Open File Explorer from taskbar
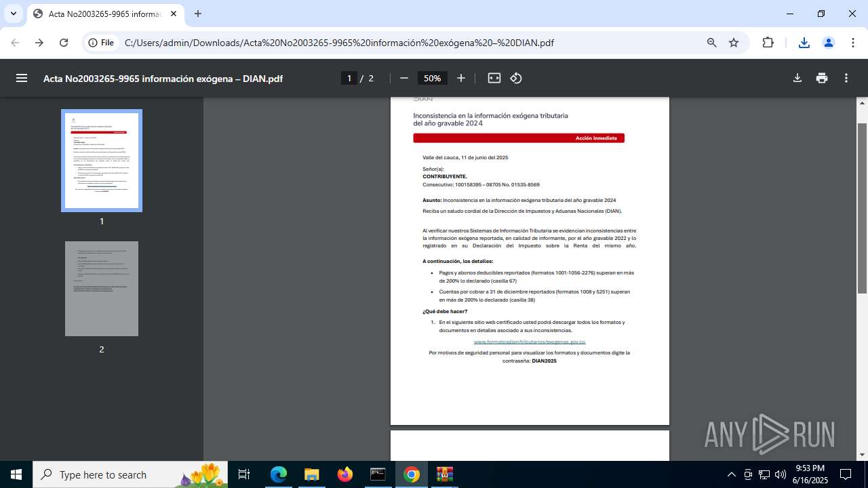 click(311, 474)
